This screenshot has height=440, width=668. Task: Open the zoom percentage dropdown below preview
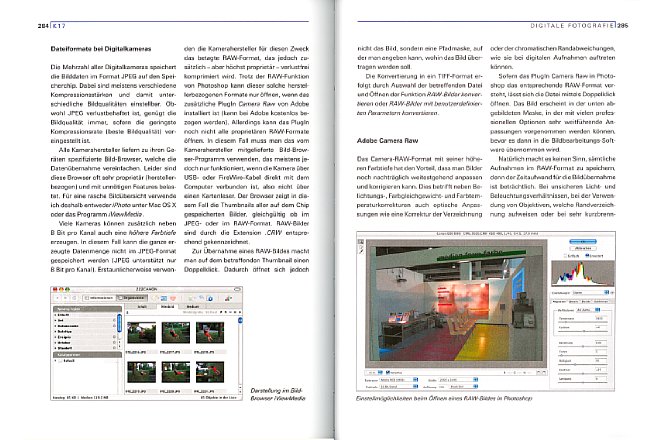click(x=374, y=372)
